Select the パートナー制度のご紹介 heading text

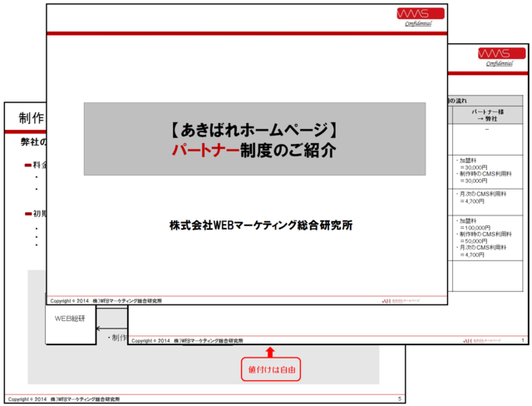(x=254, y=151)
